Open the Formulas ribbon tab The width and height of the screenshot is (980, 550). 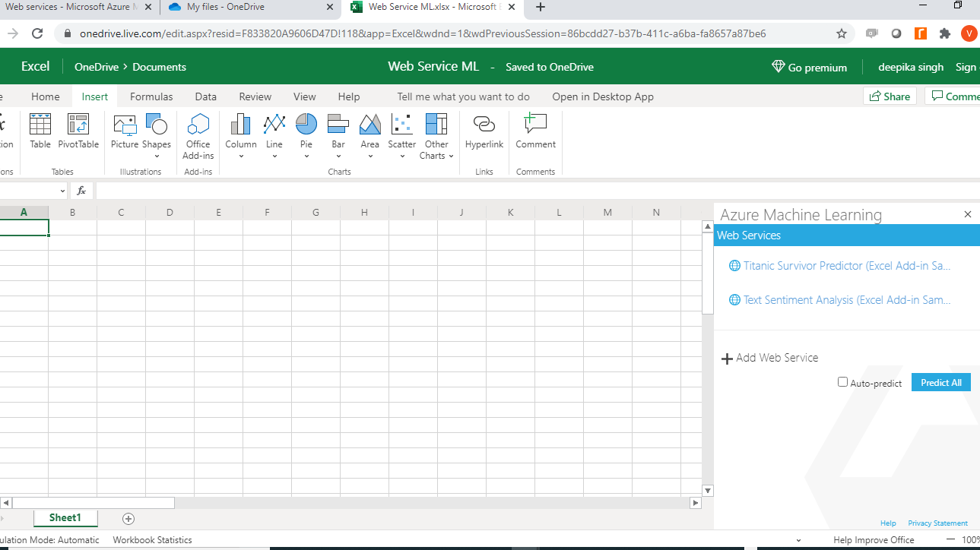151,96
